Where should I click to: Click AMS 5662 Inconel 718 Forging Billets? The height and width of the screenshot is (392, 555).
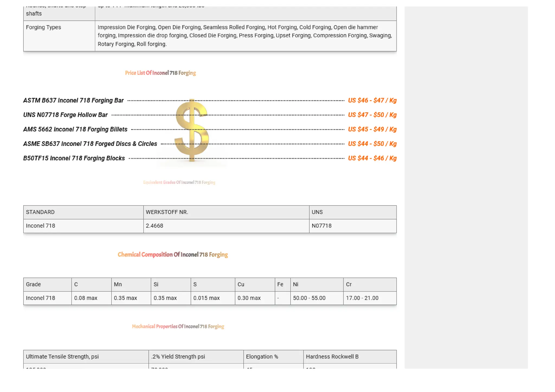point(75,129)
